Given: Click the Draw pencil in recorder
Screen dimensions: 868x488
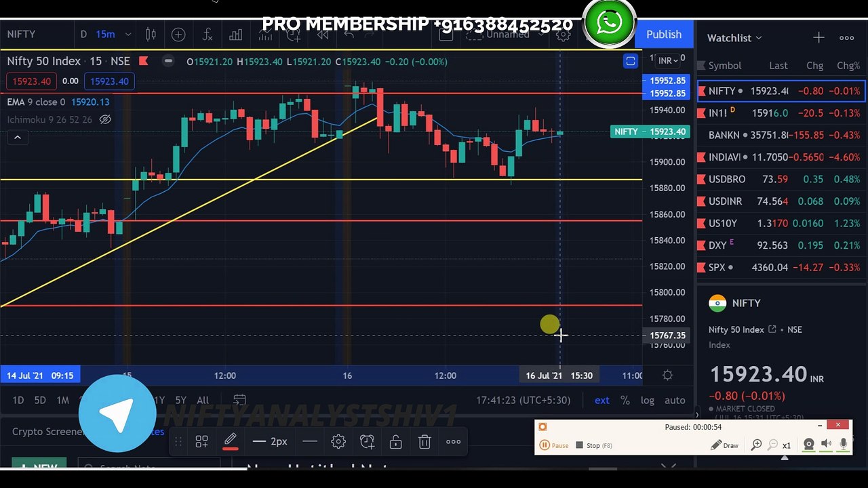Looking at the screenshot, I should coord(724,445).
